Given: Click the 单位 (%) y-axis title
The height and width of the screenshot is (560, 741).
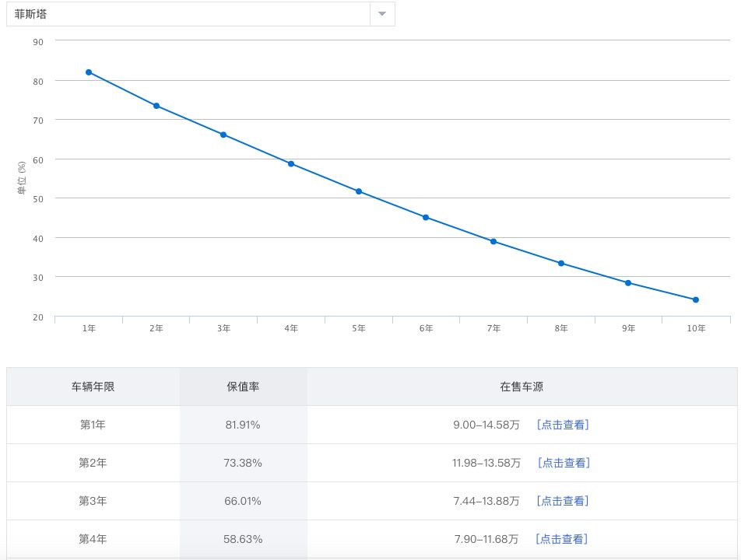Looking at the screenshot, I should click(21, 178).
